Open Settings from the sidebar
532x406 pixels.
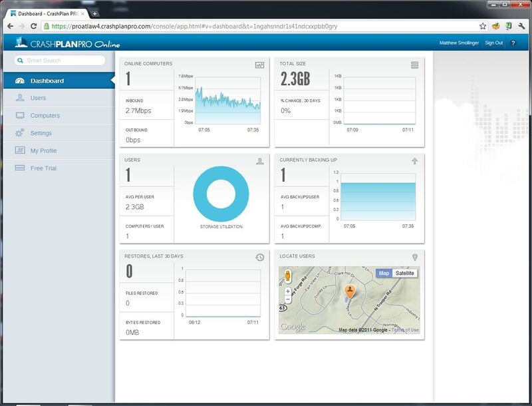coord(41,133)
